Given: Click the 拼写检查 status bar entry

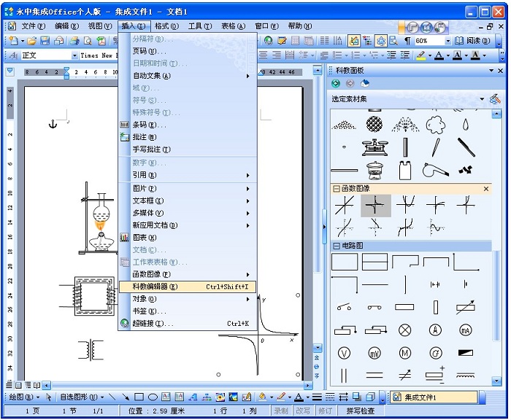Looking at the screenshot, I should (x=360, y=411).
